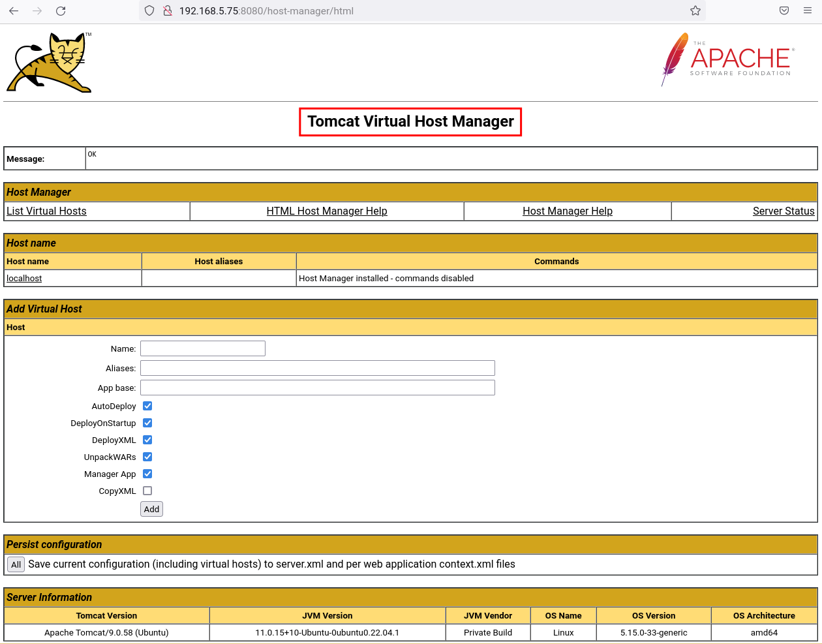The height and width of the screenshot is (644, 822).
Task: Open HTML Host Manager Help link
Action: point(327,211)
